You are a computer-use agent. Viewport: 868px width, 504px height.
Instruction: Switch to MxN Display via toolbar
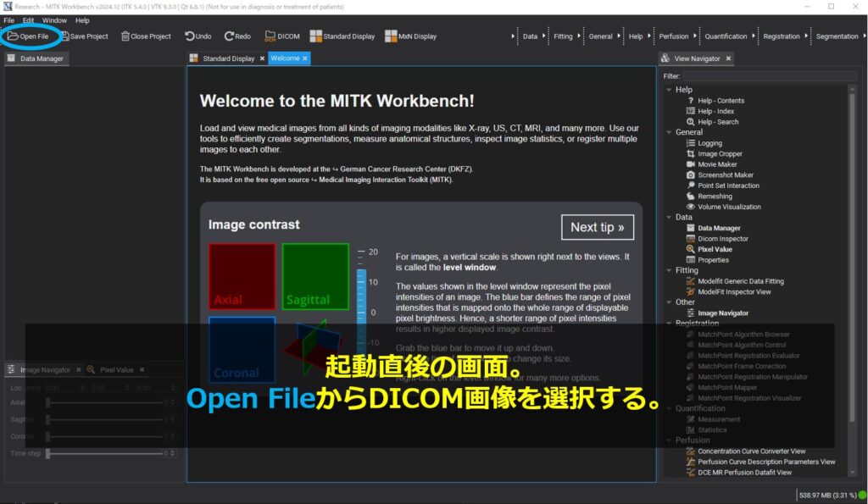coord(411,36)
